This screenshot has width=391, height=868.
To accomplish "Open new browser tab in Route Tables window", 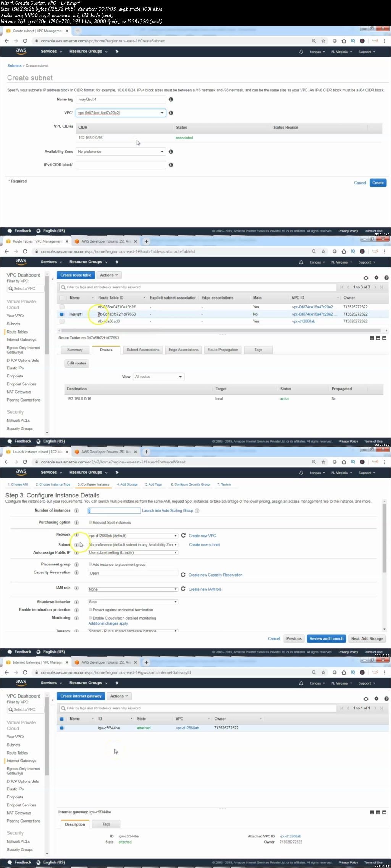I will coord(146,241).
